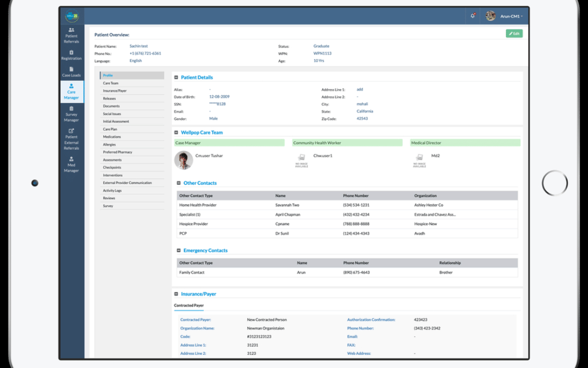Image resolution: width=588 pixels, height=368 pixels.
Task: Select Care Team in profile menu
Action: 111,83
